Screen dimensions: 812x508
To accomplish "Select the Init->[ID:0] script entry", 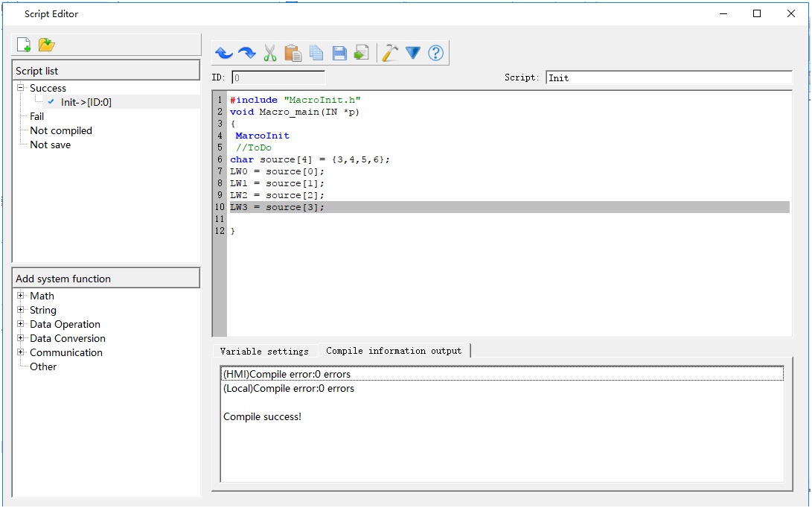I will [x=86, y=102].
